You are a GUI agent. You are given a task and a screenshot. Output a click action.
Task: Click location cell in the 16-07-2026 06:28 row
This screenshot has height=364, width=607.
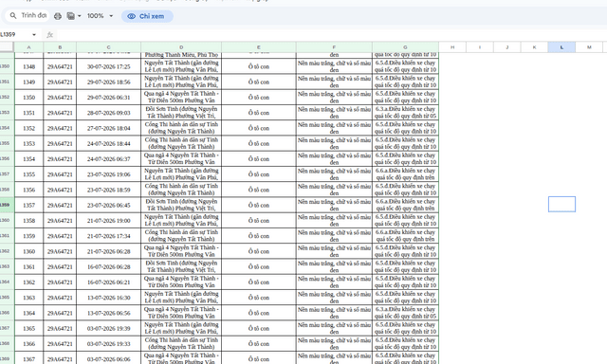click(x=181, y=266)
